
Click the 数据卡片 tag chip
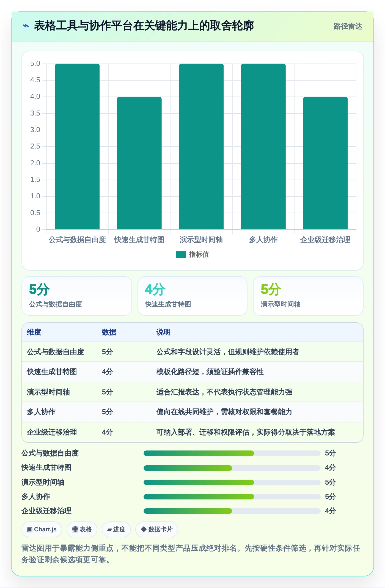point(157,529)
